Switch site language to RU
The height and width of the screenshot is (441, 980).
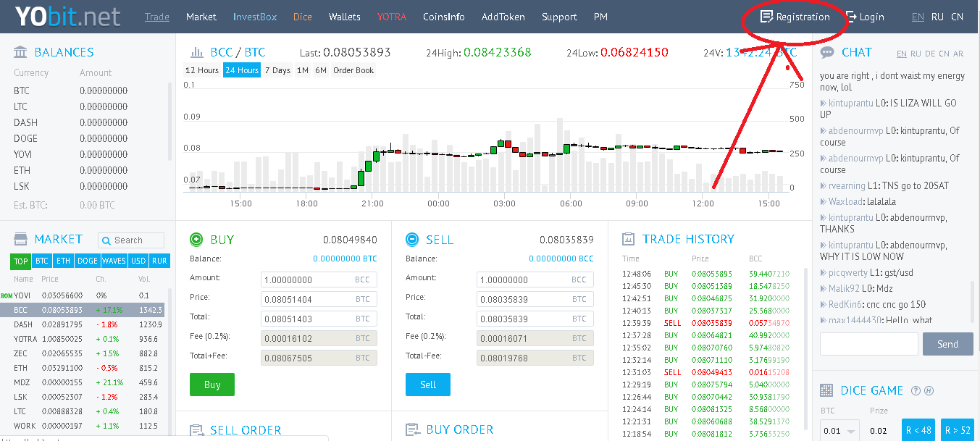tap(938, 17)
